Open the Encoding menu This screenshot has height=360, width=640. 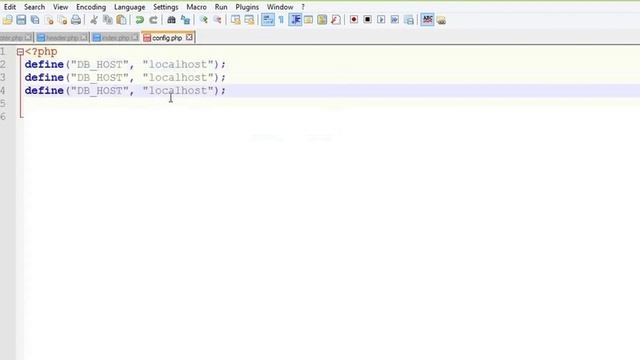click(91, 7)
